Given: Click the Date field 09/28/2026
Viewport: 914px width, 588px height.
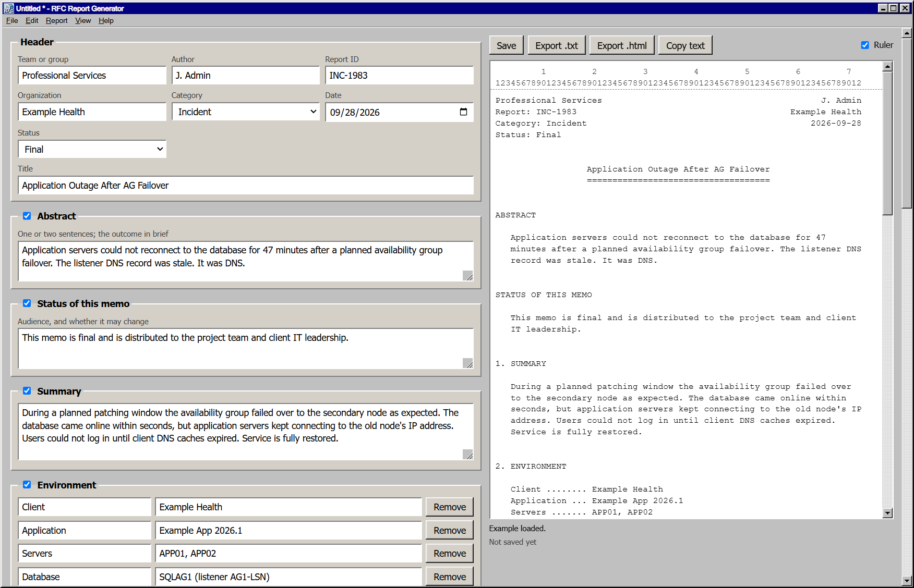Looking at the screenshot, I should 400,112.
